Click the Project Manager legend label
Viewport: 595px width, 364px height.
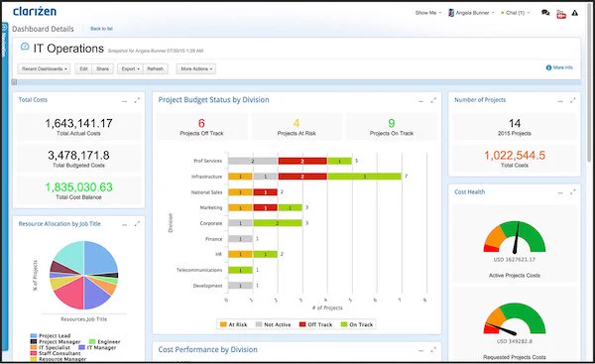pyautogui.click(x=59, y=341)
